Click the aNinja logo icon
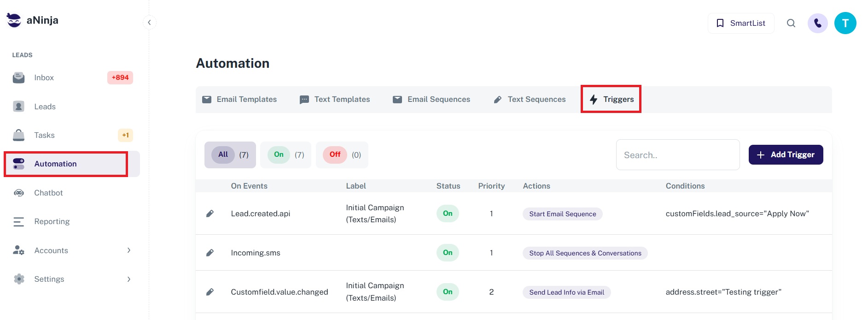 (14, 20)
